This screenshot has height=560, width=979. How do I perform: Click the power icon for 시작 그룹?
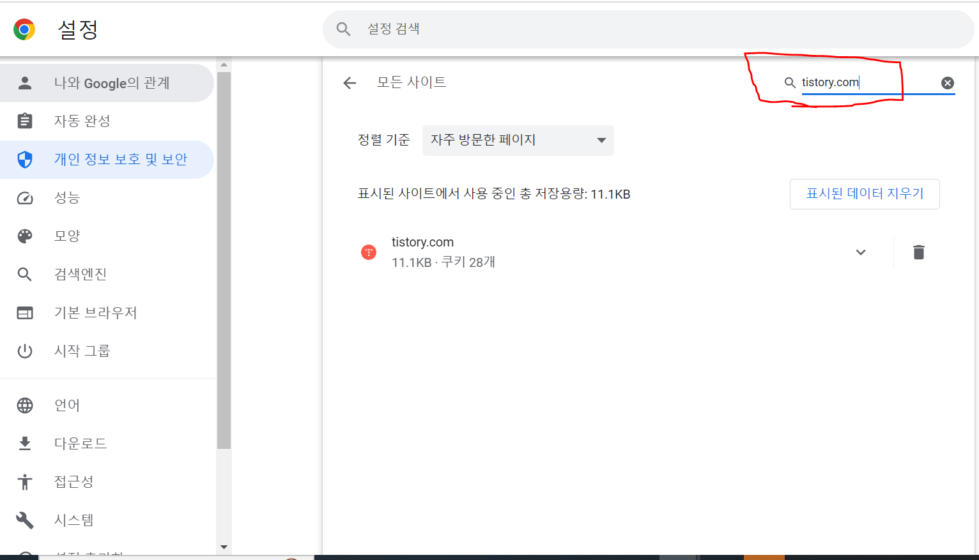coord(25,351)
